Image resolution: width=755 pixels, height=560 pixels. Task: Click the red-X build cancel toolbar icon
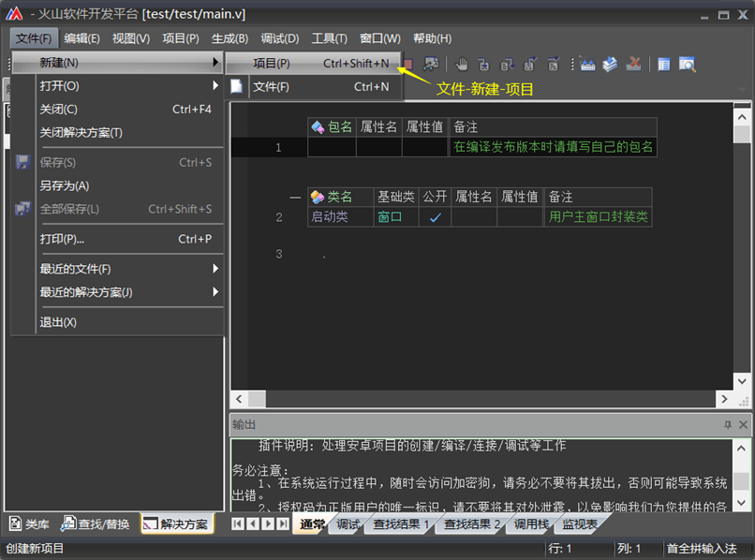pyautogui.click(x=633, y=64)
